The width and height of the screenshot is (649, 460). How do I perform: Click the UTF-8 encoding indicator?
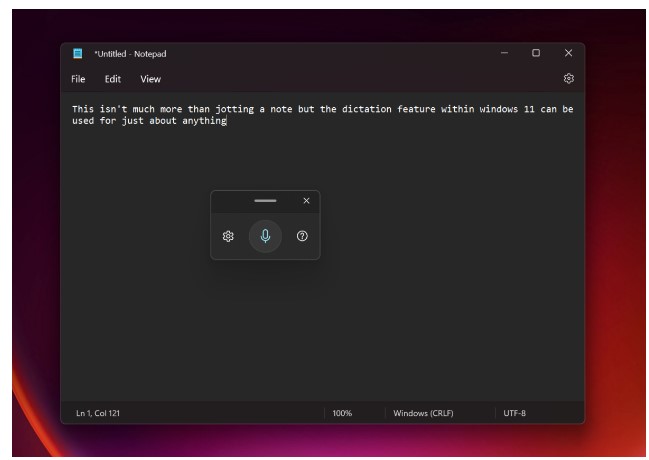(514, 413)
